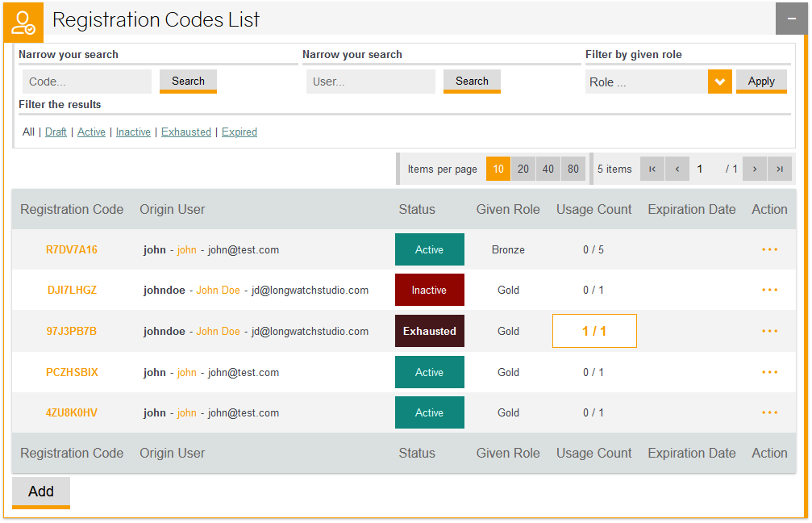Viewport: 812px width, 523px height.
Task: Filter results by Inactive status
Action: (133, 132)
